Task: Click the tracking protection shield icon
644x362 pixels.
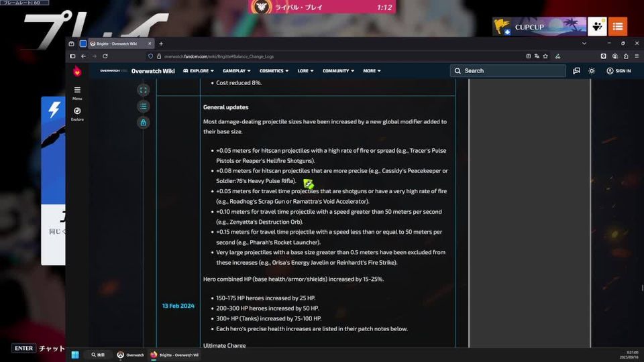Action: click(x=151, y=56)
